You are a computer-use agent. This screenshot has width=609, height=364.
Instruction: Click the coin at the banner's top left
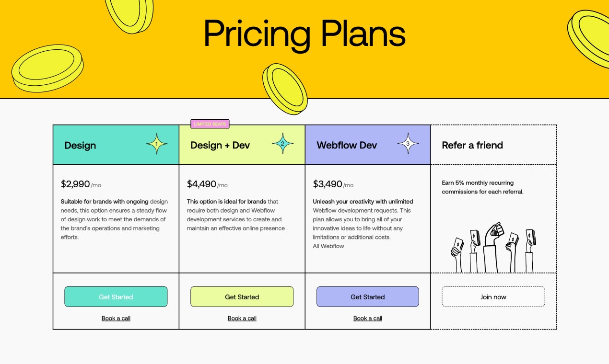point(129,15)
